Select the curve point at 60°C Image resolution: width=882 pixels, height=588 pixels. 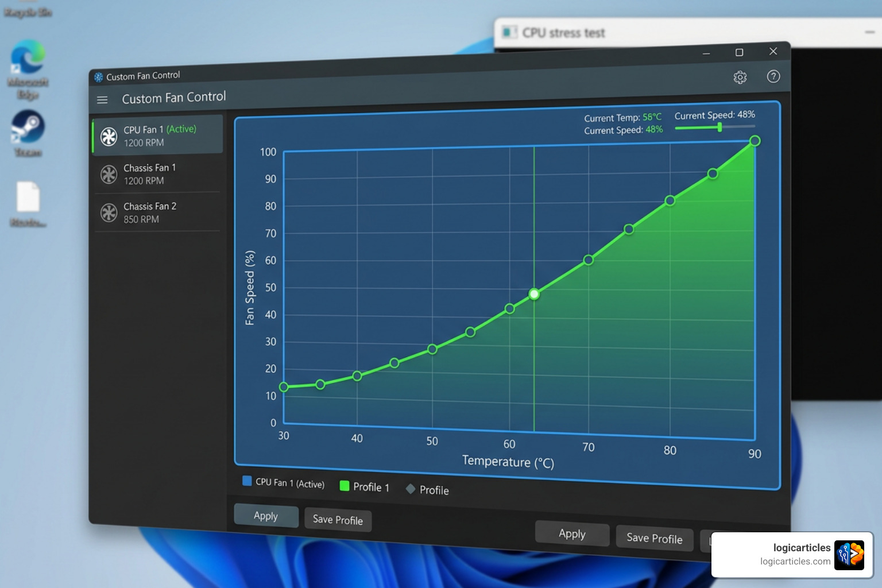[x=509, y=309]
